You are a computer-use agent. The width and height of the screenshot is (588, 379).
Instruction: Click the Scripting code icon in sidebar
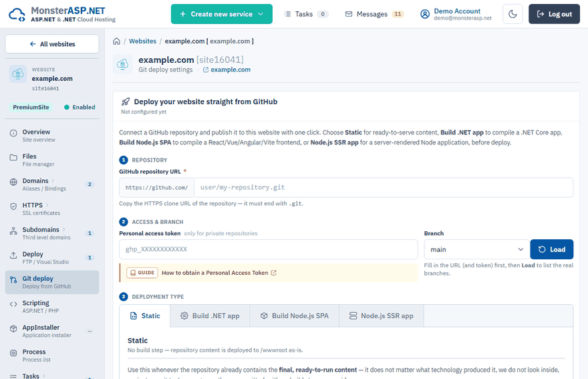pos(13,304)
